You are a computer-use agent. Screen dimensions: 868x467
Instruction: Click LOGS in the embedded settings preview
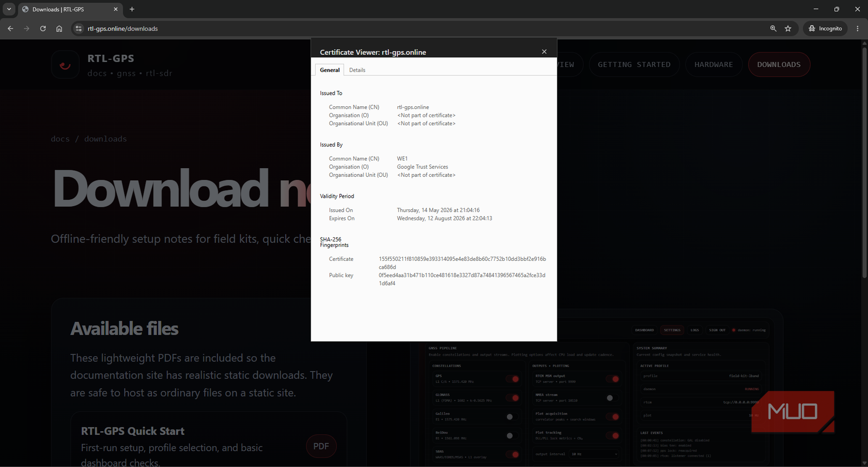coord(694,330)
